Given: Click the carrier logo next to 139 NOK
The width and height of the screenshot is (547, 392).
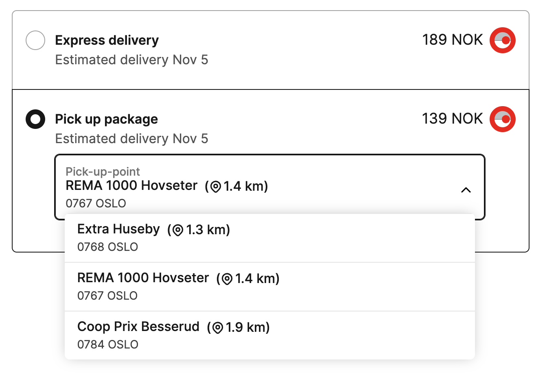Looking at the screenshot, I should 502,119.
